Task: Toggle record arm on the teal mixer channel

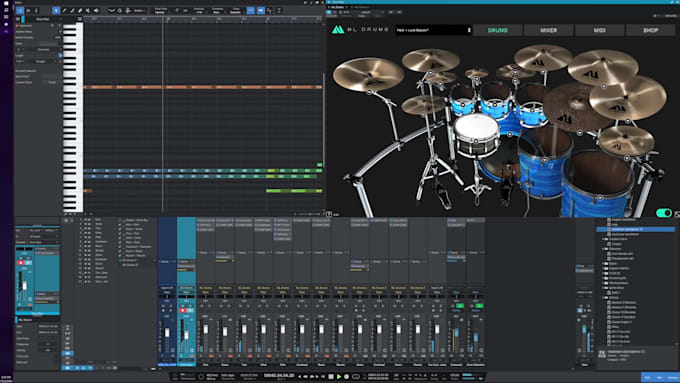Action: (183, 310)
